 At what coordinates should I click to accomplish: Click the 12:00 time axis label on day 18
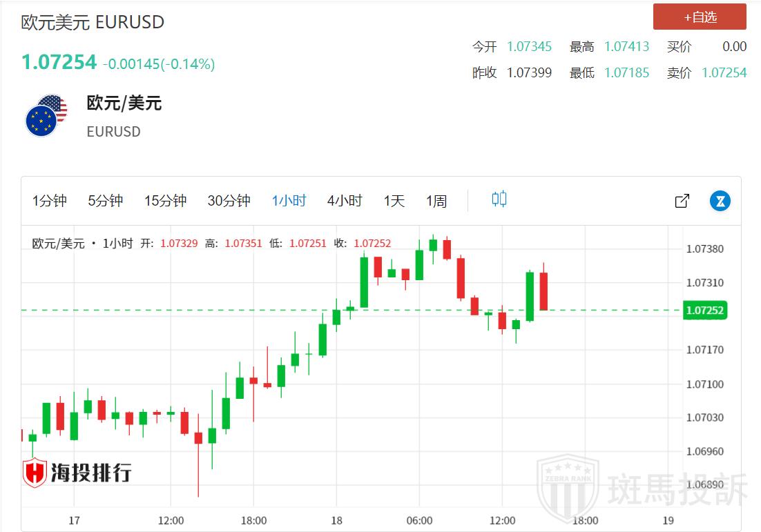coord(502,520)
